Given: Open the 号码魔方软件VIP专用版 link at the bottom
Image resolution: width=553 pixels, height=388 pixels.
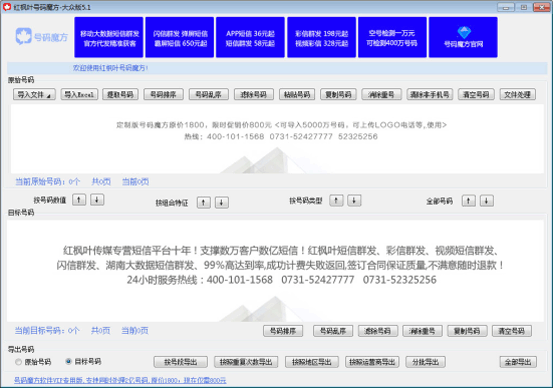Looking at the screenshot, I should 120,380.
